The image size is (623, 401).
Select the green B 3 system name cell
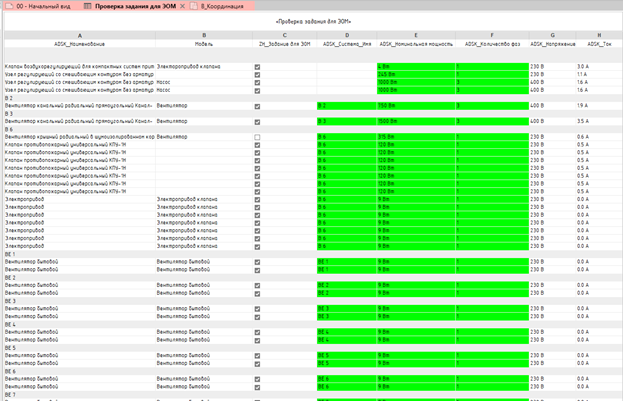(x=346, y=121)
